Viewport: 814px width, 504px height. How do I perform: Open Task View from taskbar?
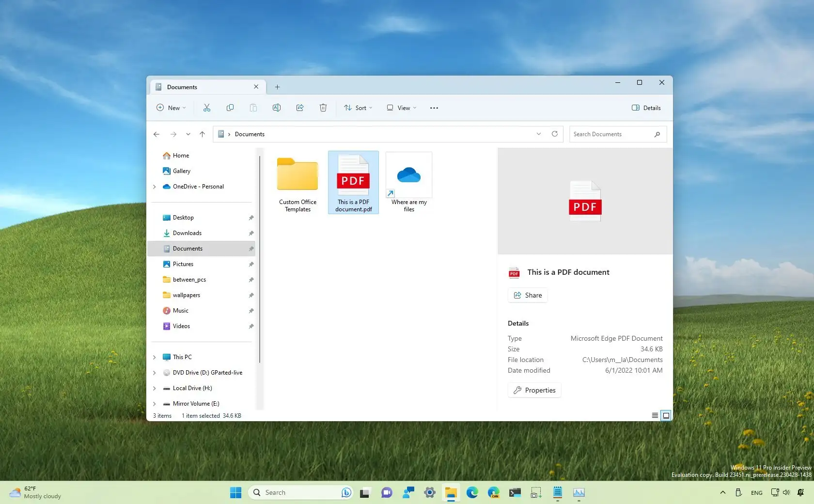click(365, 492)
